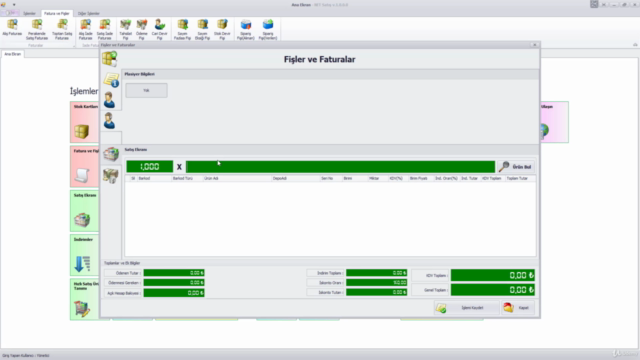Open Stok Kartları tile on main screen

[x=84, y=122]
